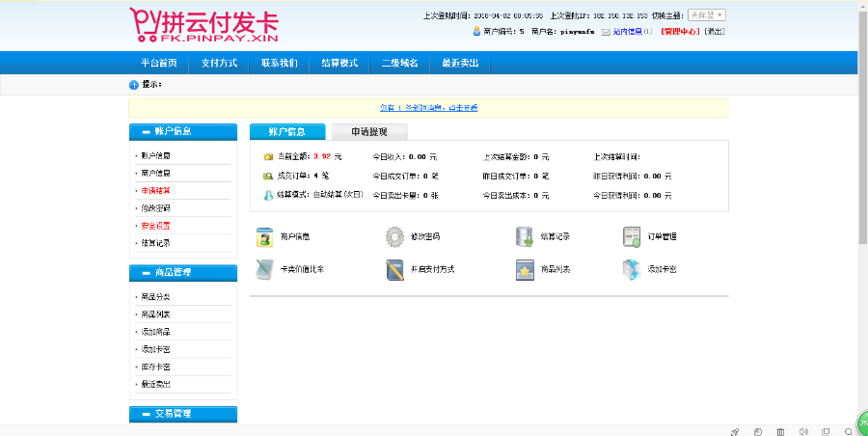
Task: Open 支付方式 in the navigation bar
Action: [219, 63]
